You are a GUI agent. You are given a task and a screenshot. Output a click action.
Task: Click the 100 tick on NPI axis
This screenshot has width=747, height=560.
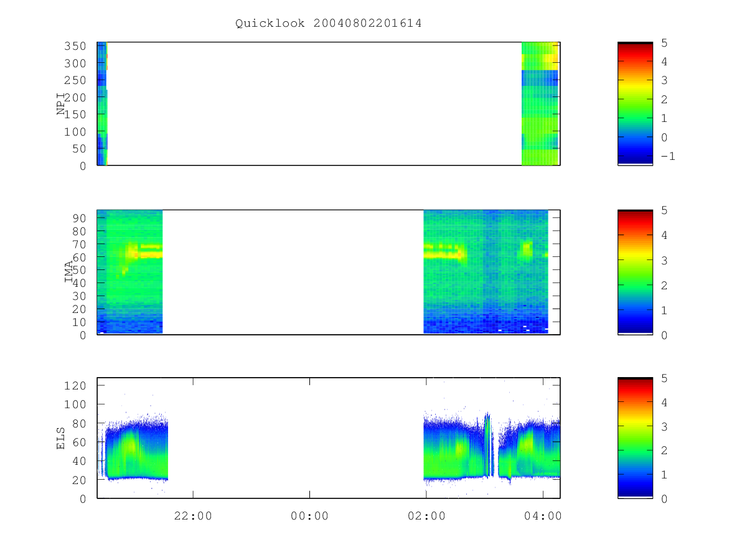(x=76, y=132)
